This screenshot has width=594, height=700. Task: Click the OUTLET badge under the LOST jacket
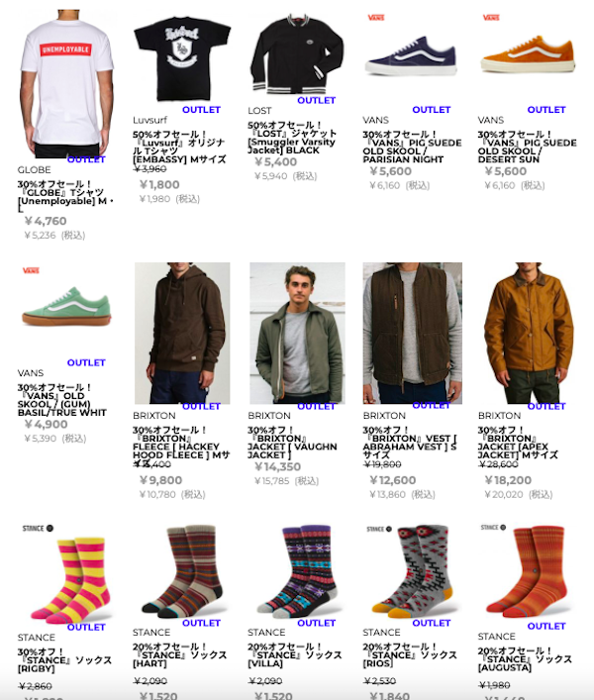pyautogui.click(x=316, y=100)
